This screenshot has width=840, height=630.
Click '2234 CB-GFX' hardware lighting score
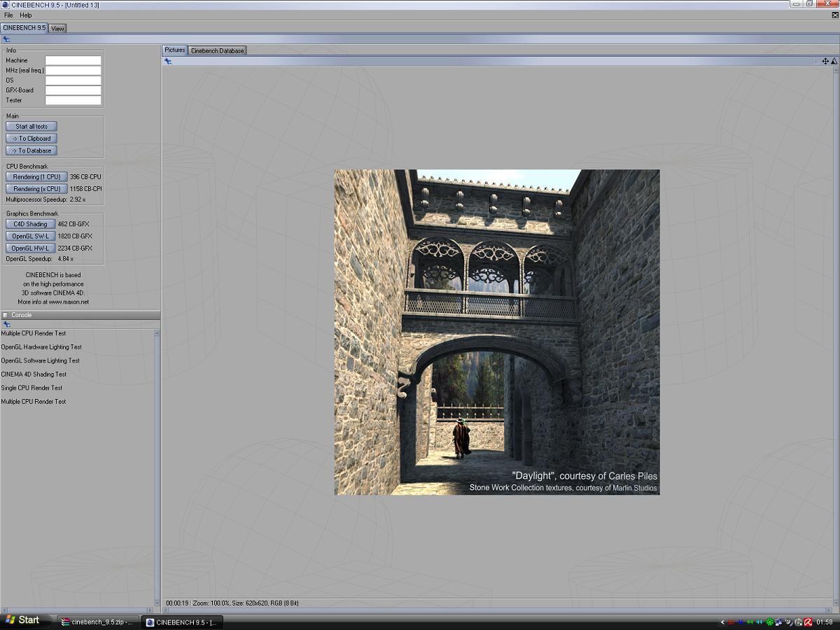[75, 248]
